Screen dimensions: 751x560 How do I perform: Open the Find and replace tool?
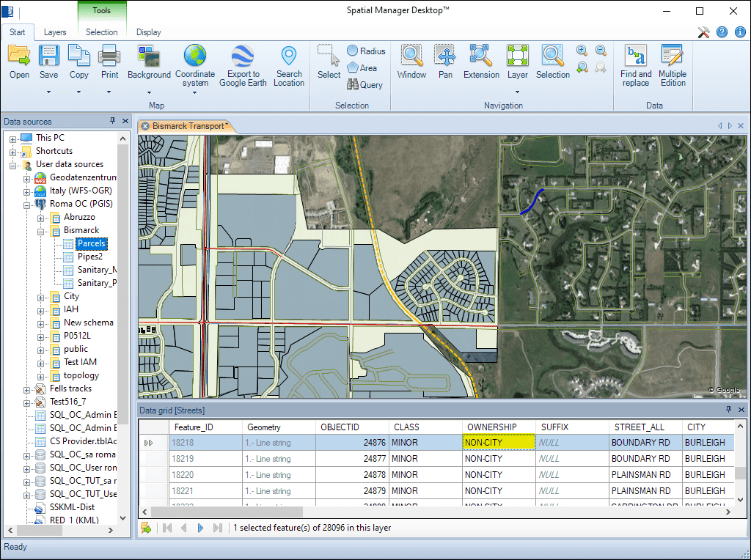click(x=635, y=56)
